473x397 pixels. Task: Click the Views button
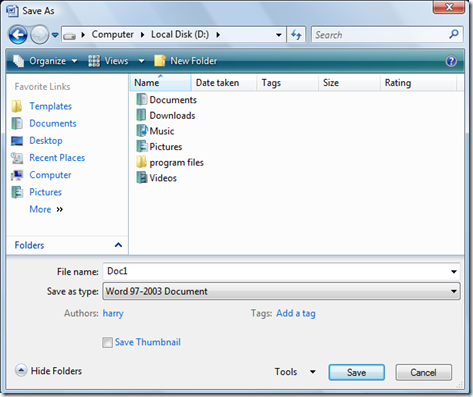(108, 61)
